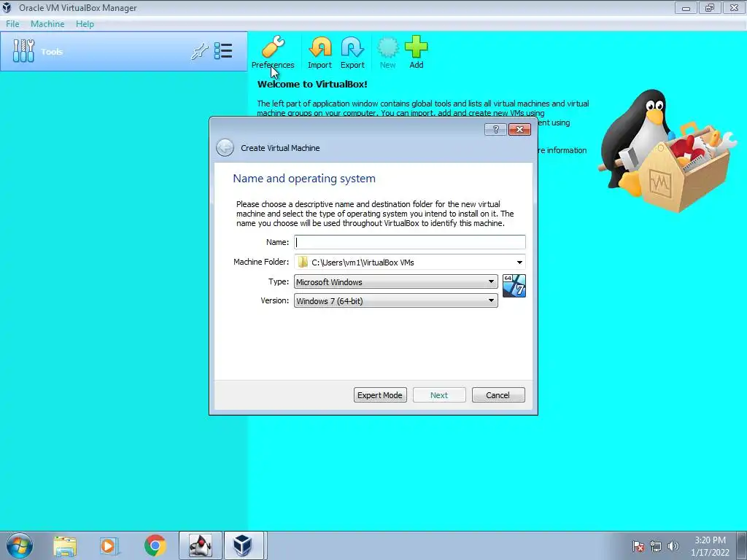Open the File menu
Screen dimensions: 747x560
[12, 24]
